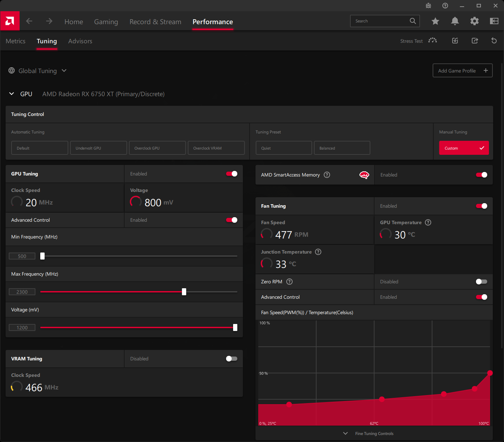Click the Global Tuning globe icon
Image resolution: width=504 pixels, height=442 pixels.
12,70
